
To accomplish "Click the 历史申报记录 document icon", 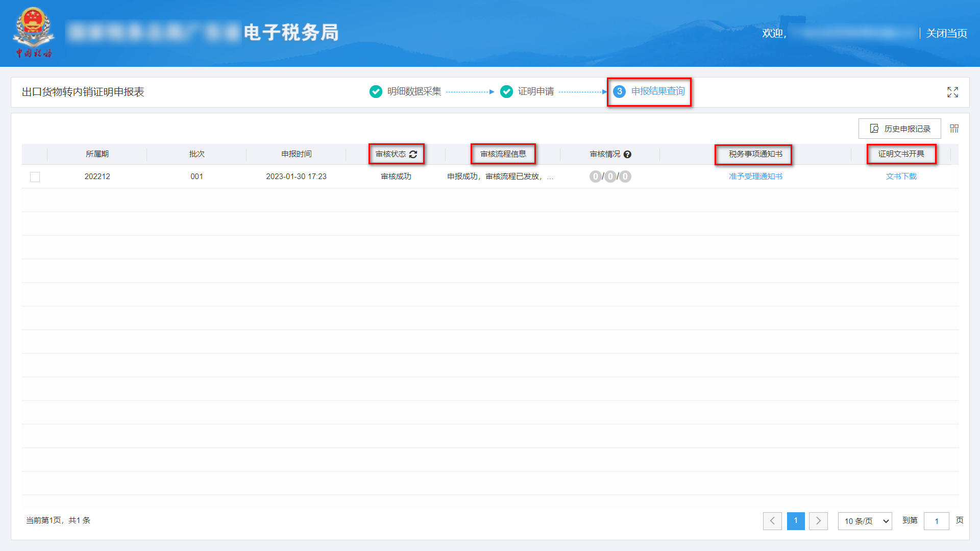I will point(874,129).
